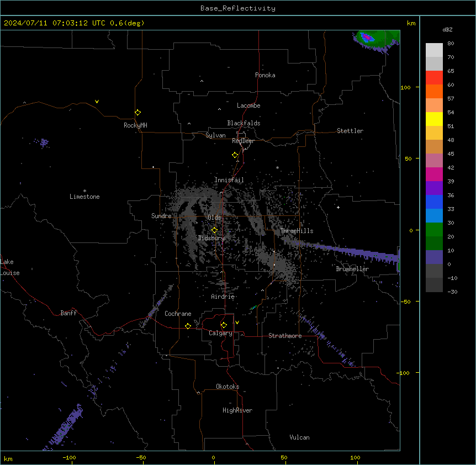Screen dimensions: 476x465
Task: Click the white asterisk east of Innisfail
Action: click(x=277, y=167)
